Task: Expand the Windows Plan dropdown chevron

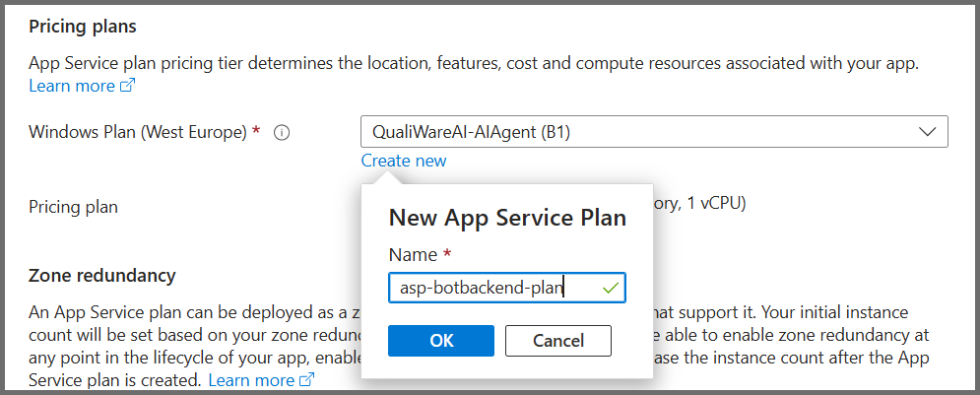Action: point(926,132)
